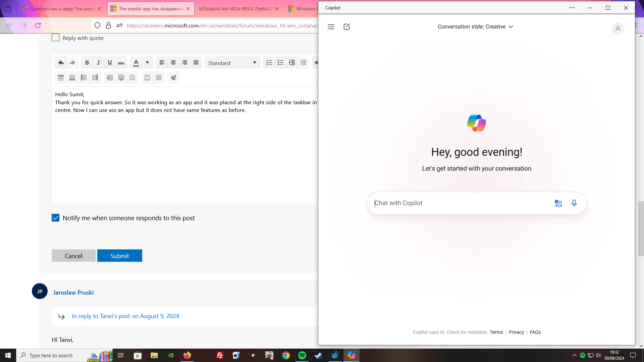
Task: Click the Submit button
Action: pyautogui.click(x=119, y=256)
